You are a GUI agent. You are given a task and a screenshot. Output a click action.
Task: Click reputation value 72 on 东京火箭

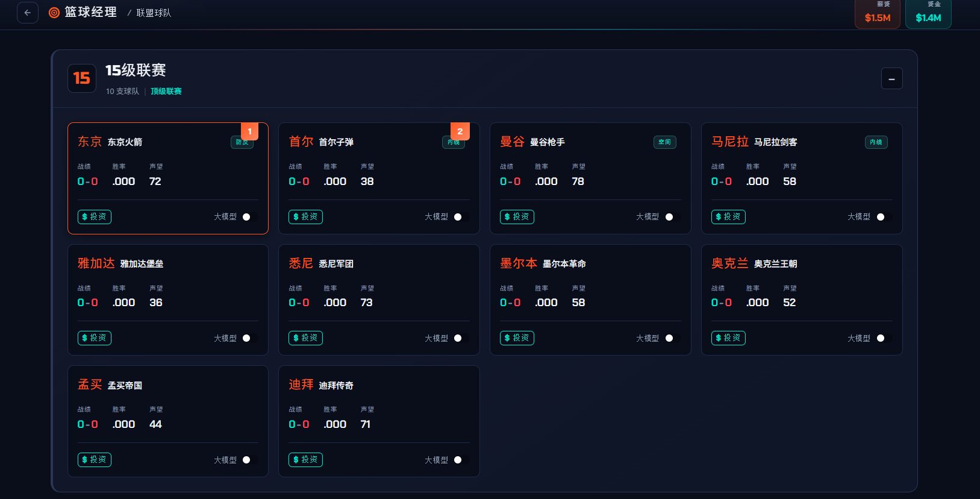pos(155,181)
